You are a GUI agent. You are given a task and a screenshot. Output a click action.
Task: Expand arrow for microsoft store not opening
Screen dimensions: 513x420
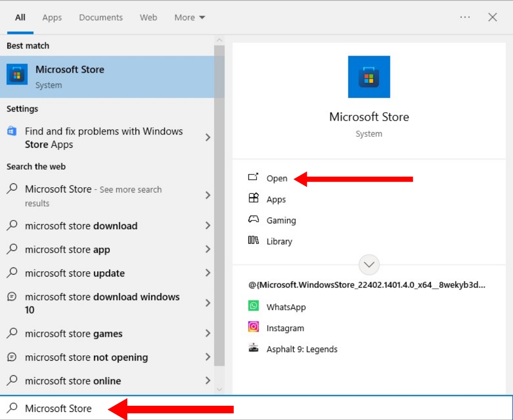[208, 357]
